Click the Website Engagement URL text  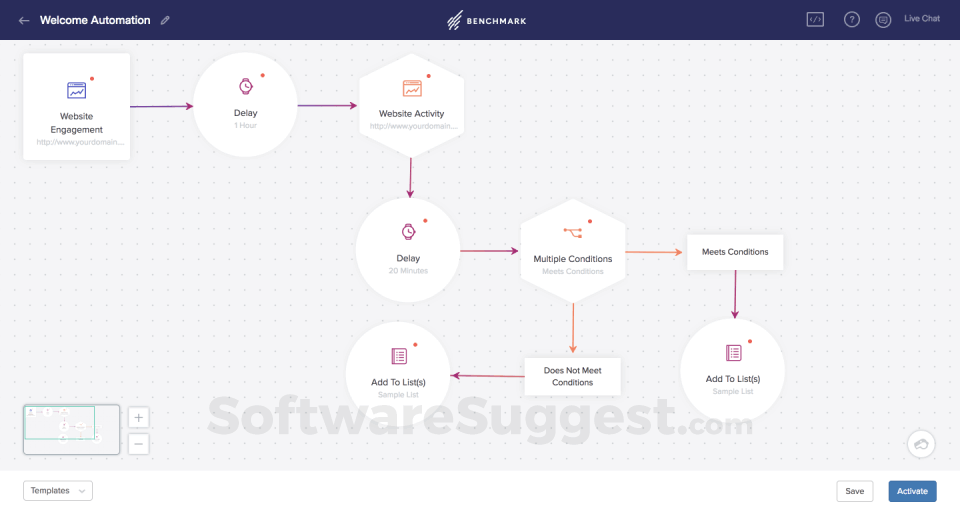pos(80,142)
